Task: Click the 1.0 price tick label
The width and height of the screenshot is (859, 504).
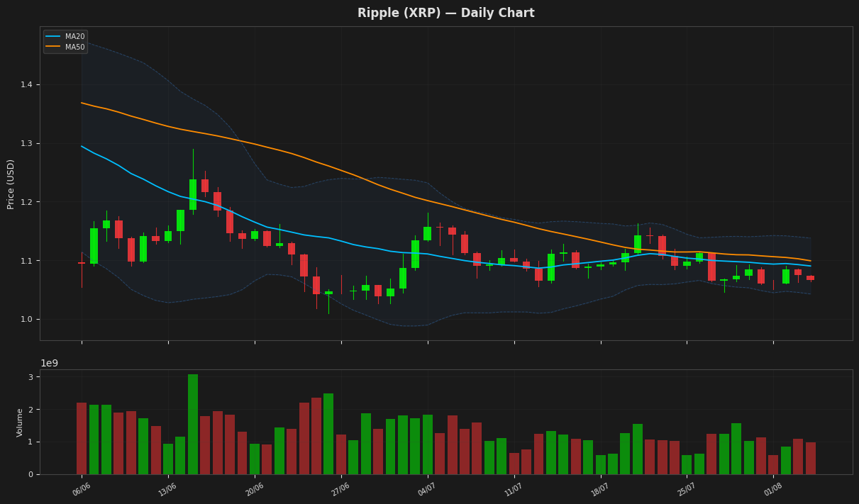Action: click(27, 320)
